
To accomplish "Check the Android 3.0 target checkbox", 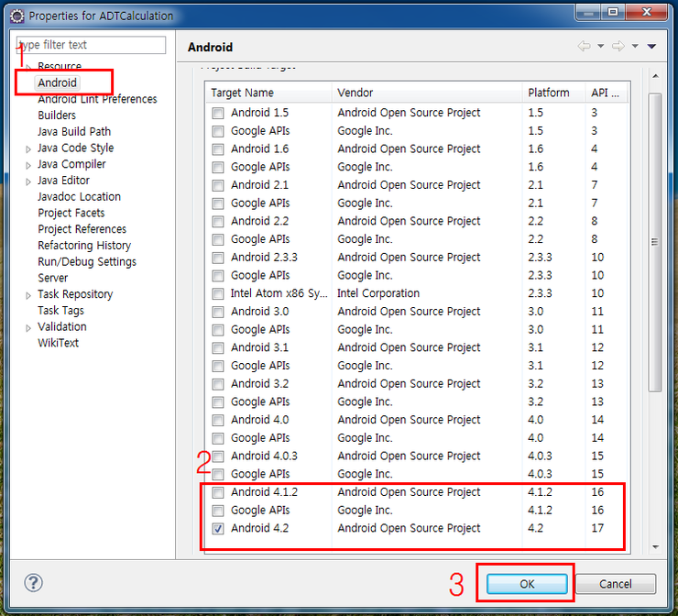I will (218, 312).
